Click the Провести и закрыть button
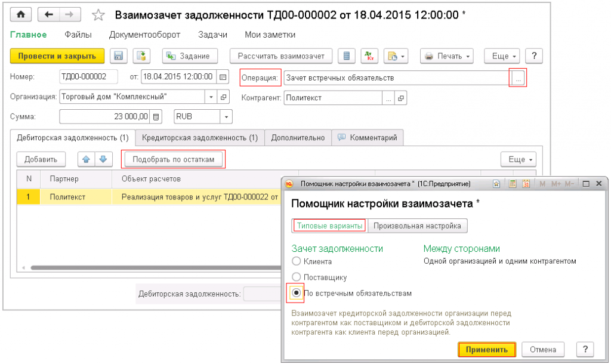This screenshot has width=611, height=364. pos(57,56)
